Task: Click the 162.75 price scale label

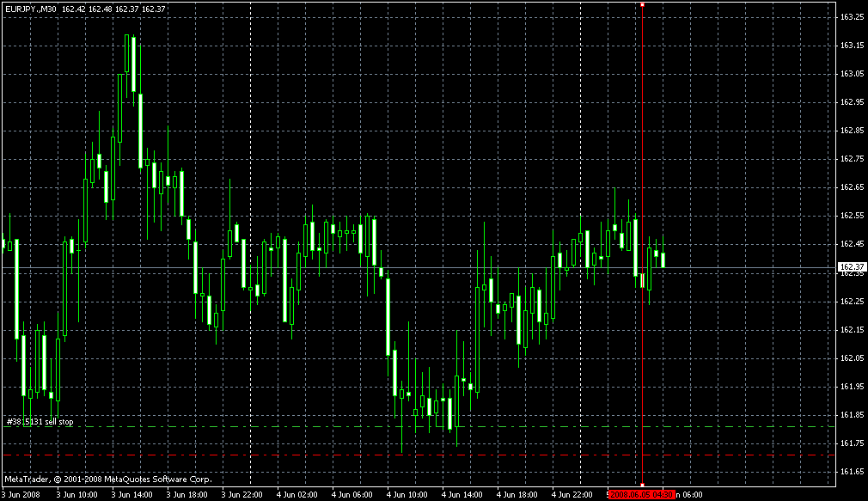Action: [x=852, y=159]
